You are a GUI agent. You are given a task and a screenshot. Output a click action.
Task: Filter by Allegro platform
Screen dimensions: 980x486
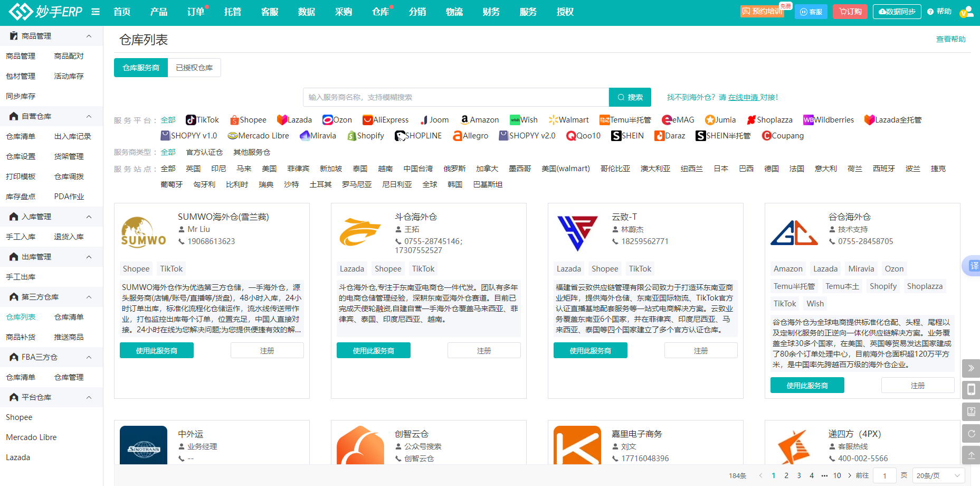coord(470,136)
